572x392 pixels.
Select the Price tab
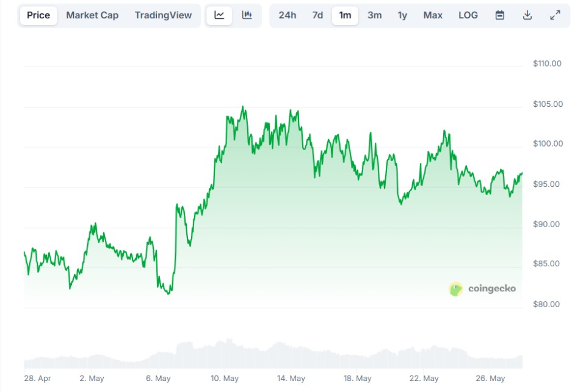click(38, 15)
